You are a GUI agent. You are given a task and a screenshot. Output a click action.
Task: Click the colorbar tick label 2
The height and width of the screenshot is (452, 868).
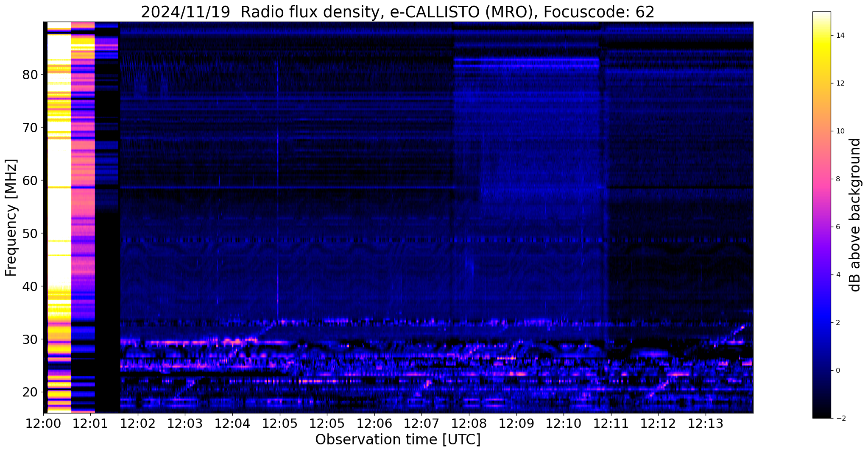pyautogui.click(x=838, y=323)
